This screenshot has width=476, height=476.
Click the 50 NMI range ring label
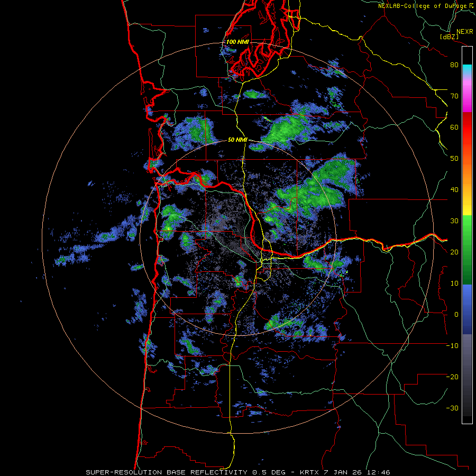[x=237, y=140]
